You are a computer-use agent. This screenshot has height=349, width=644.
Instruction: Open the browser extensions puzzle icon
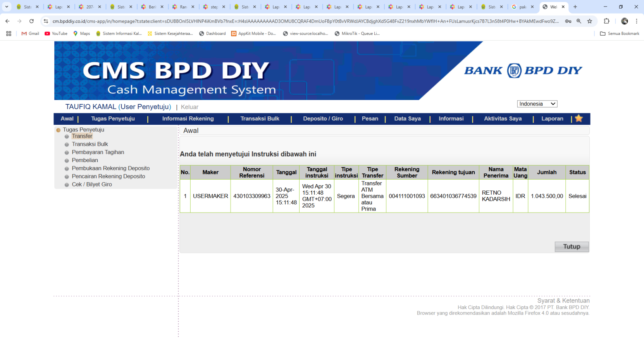point(607,21)
